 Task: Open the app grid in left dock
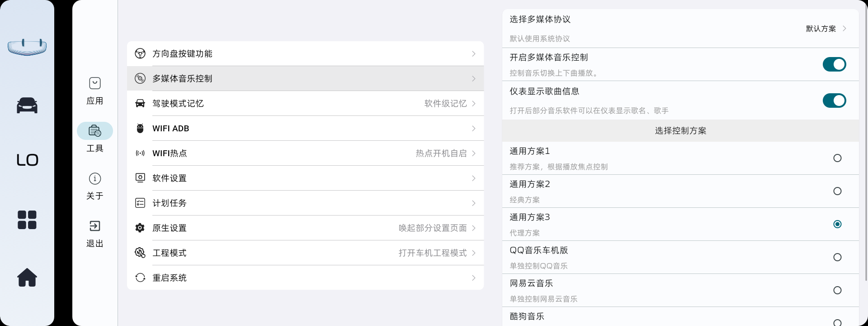click(27, 220)
